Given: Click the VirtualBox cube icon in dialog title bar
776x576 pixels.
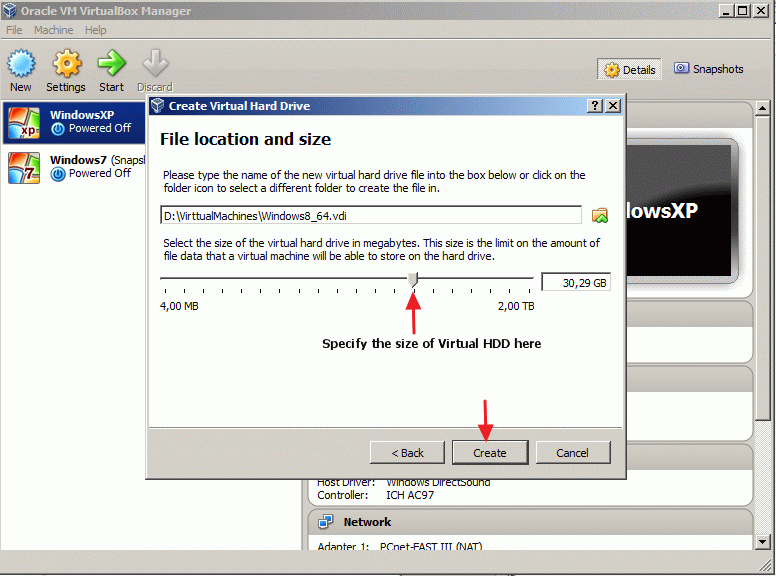Looking at the screenshot, I should (157, 105).
